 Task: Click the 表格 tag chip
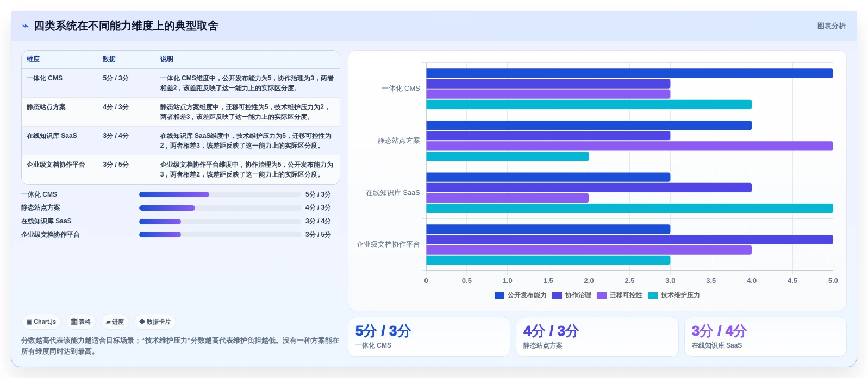pyautogui.click(x=81, y=322)
